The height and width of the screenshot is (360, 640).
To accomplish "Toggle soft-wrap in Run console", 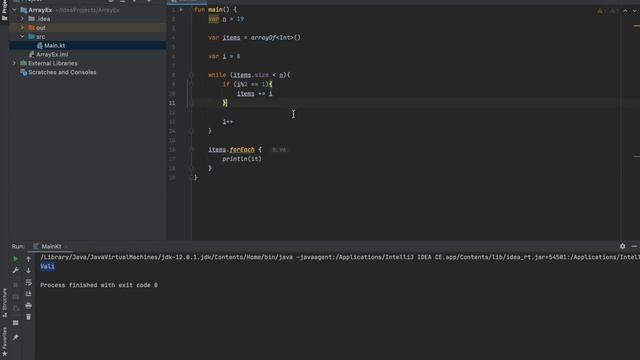I will (28, 282).
